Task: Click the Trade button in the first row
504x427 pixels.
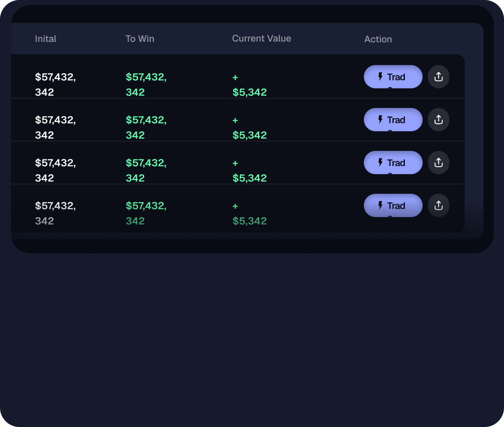Action: [393, 77]
